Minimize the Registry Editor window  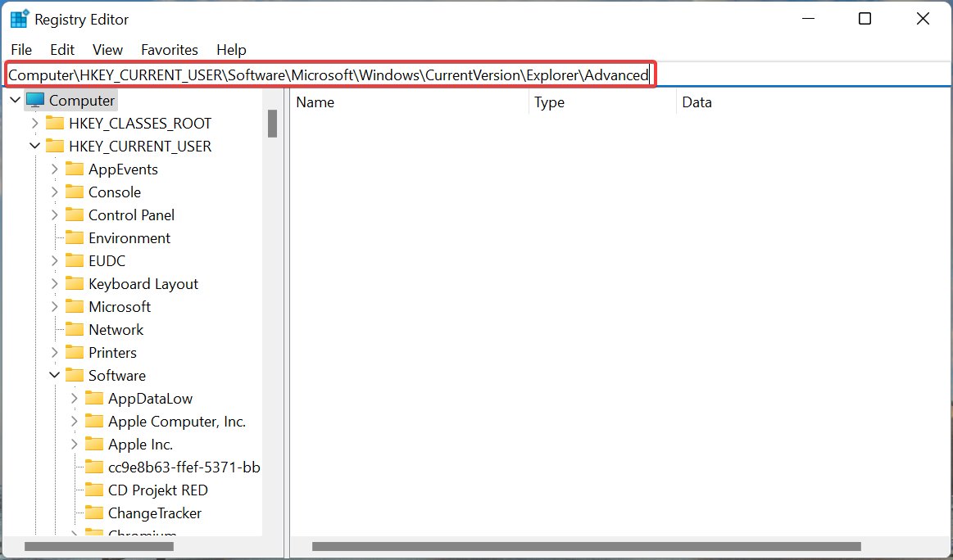(808, 19)
